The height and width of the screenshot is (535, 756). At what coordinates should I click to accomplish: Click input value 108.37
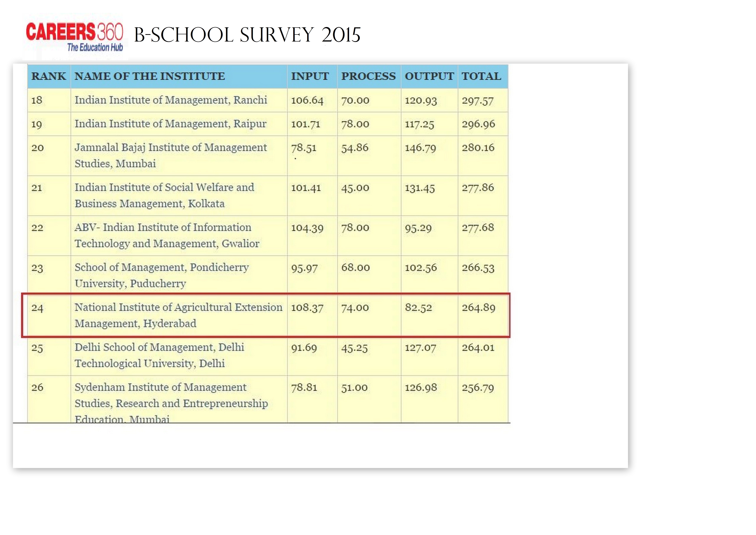(307, 308)
